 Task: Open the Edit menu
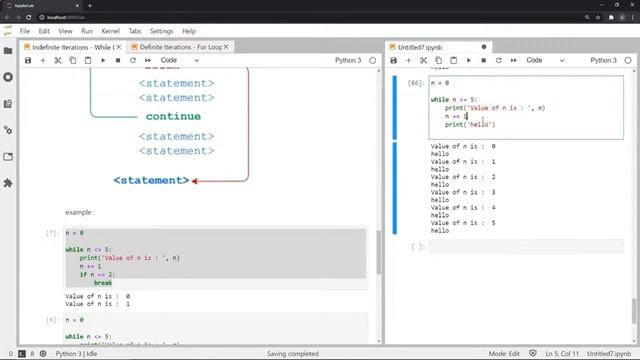coord(44,31)
